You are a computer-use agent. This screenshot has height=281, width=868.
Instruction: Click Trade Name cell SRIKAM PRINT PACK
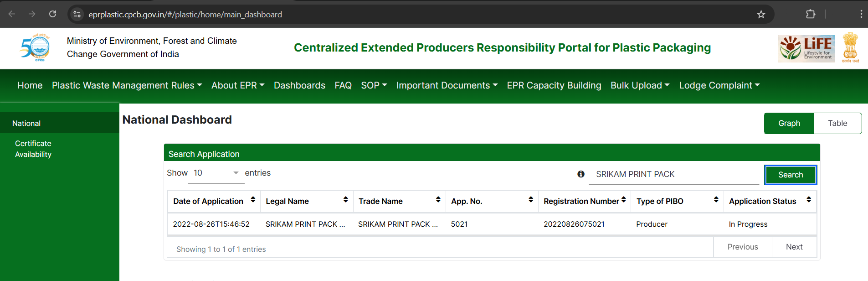[x=398, y=224]
